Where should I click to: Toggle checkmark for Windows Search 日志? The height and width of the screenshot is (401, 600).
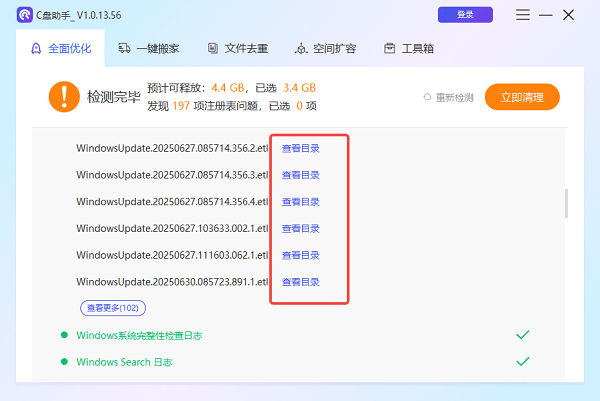click(x=521, y=362)
